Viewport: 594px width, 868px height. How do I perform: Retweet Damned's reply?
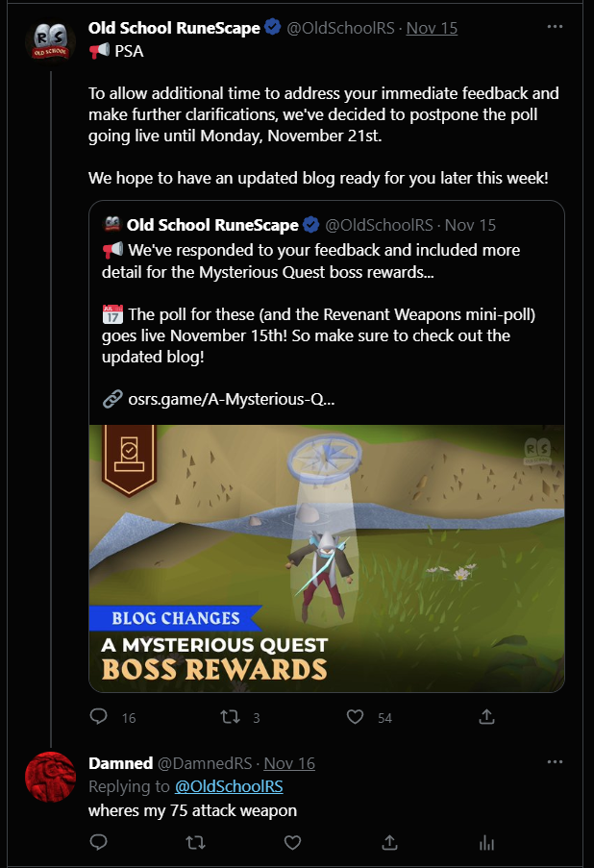(x=195, y=843)
